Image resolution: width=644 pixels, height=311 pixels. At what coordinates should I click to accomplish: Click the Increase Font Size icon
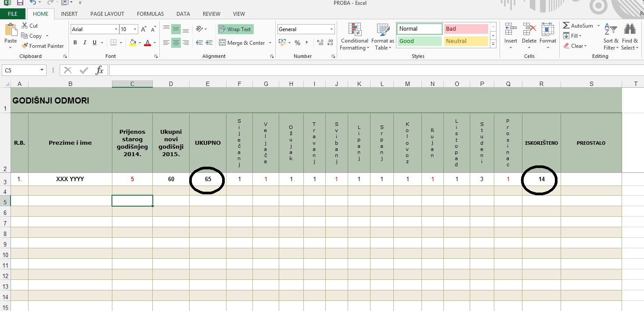point(144,29)
